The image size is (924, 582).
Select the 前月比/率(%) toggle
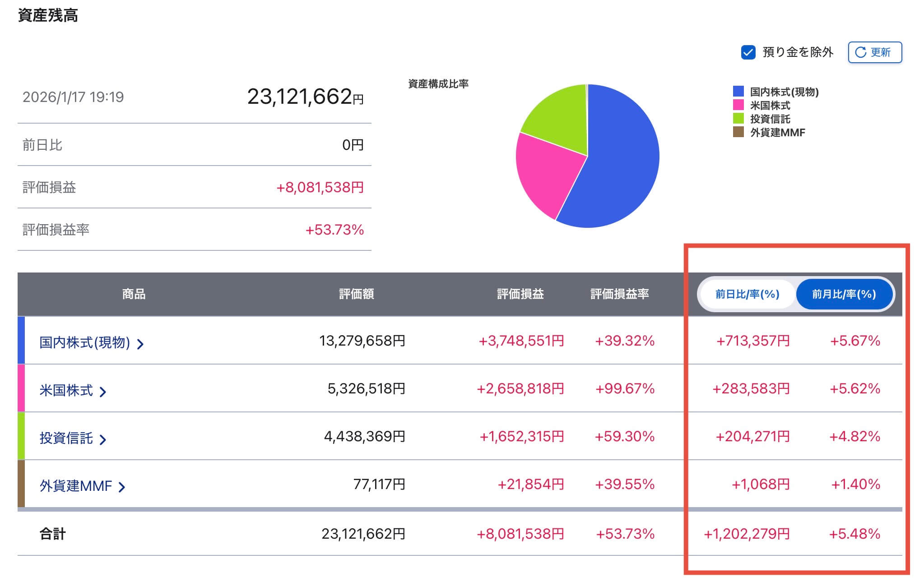click(844, 295)
